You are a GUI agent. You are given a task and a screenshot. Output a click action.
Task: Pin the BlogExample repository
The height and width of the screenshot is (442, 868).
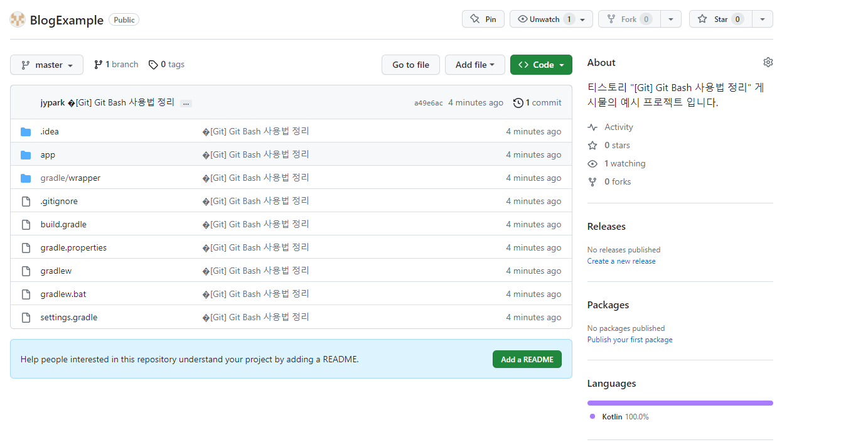point(483,19)
